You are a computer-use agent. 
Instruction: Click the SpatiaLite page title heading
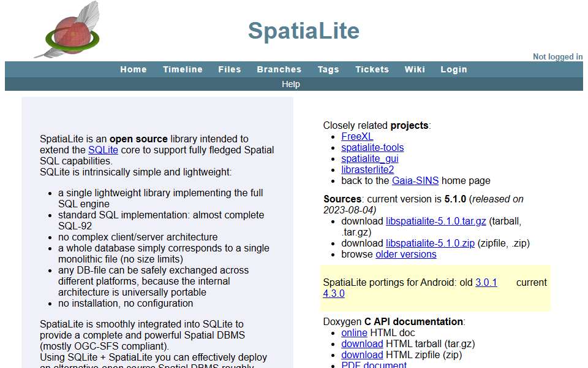(x=304, y=31)
